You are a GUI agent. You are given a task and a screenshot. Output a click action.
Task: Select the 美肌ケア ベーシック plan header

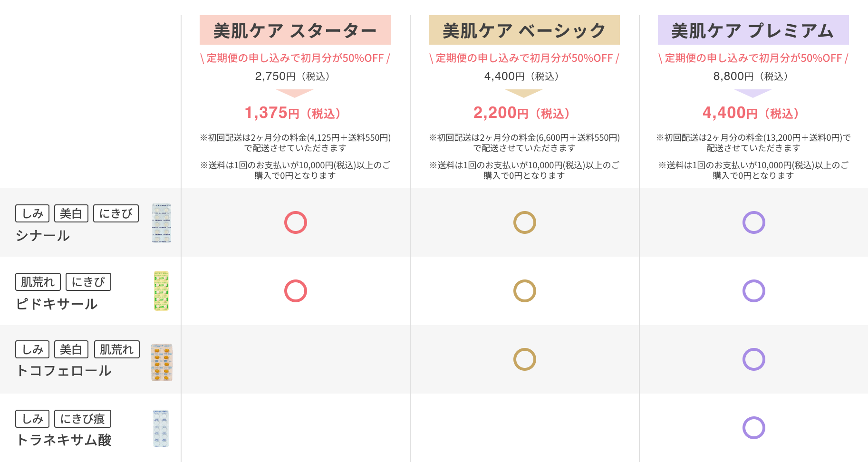point(524,30)
